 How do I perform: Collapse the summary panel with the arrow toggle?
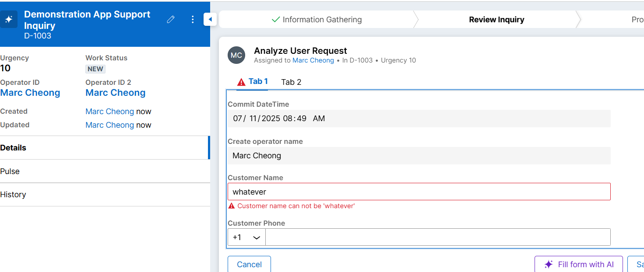pyautogui.click(x=210, y=19)
